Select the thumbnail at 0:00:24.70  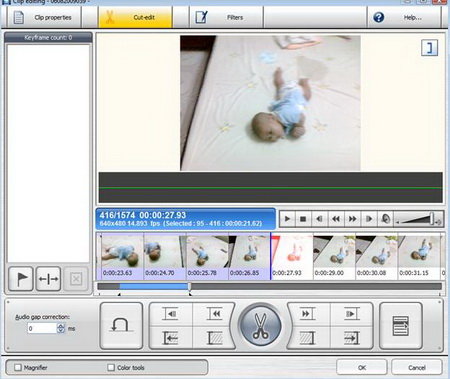pyautogui.click(x=164, y=256)
